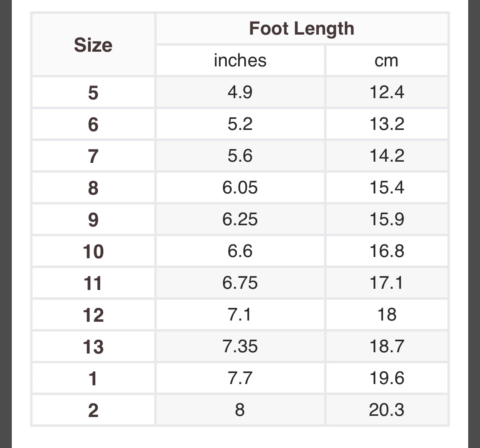Select the cm column subheader
The width and height of the screenshot is (480, 448).
[x=387, y=60]
